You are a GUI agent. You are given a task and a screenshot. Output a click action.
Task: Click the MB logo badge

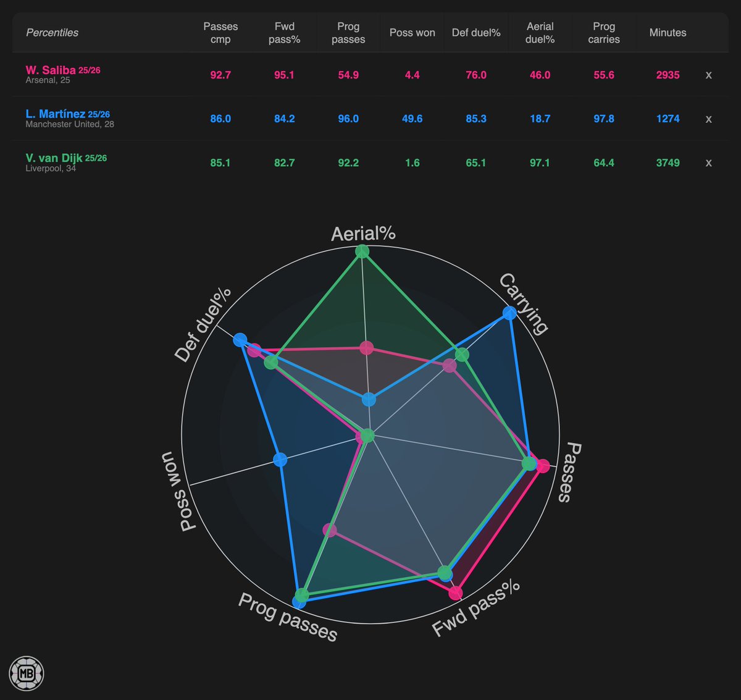pyautogui.click(x=27, y=673)
